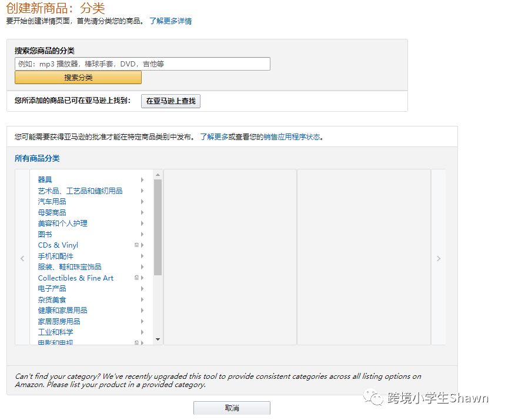The width and height of the screenshot is (505, 420).
Task: Select the 图书 category
Action: [45, 234]
